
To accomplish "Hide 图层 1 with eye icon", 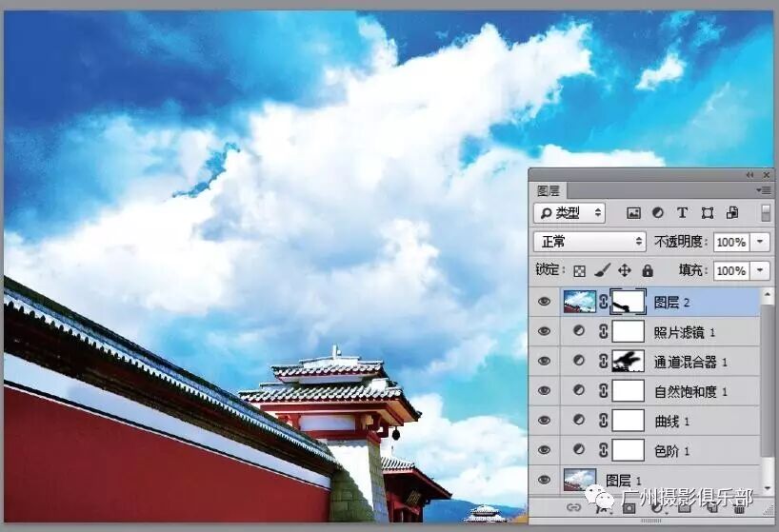I will pyautogui.click(x=544, y=480).
